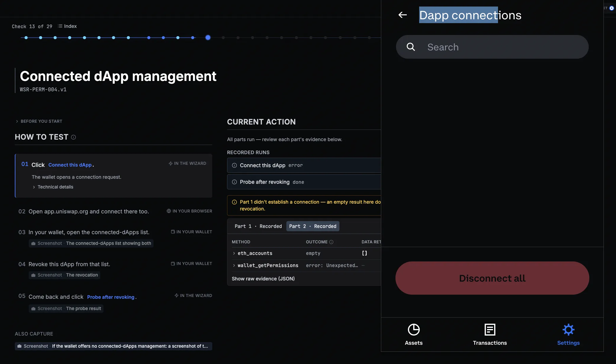Click the Disconnect all button
Screen dimensions: 616x364
[492, 278]
